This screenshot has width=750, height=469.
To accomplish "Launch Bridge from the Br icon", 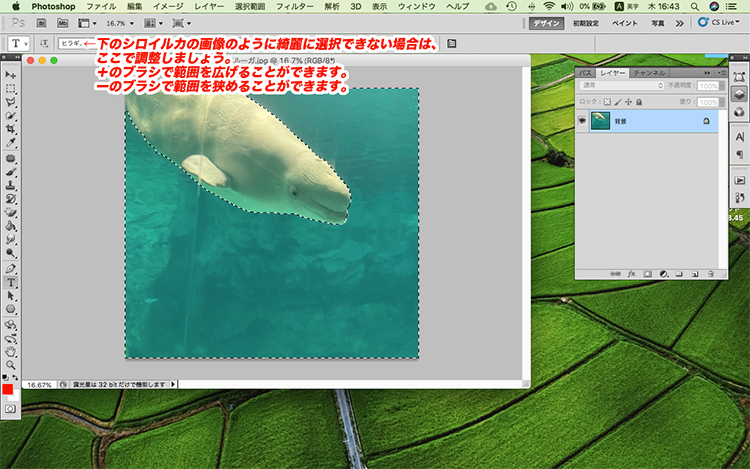I will click(41, 22).
